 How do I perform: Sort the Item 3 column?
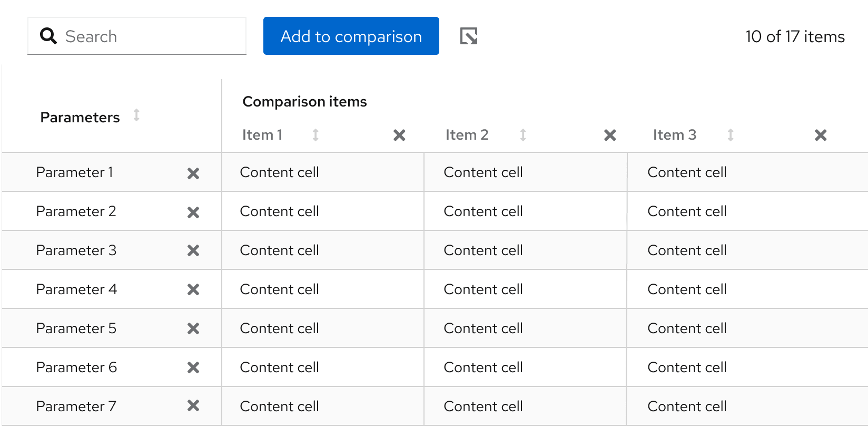pyautogui.click(x=731, y=135)
